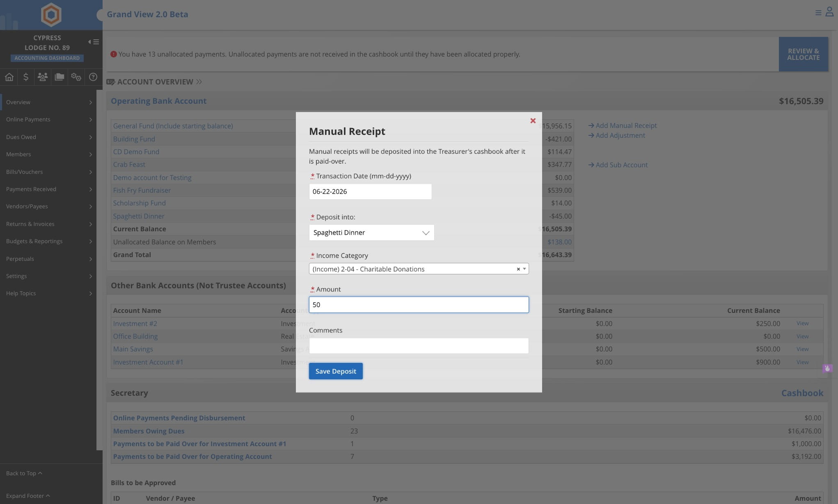Screen dimensions: 838x504
Task: Click the help question mark icon
Action: 93,77
